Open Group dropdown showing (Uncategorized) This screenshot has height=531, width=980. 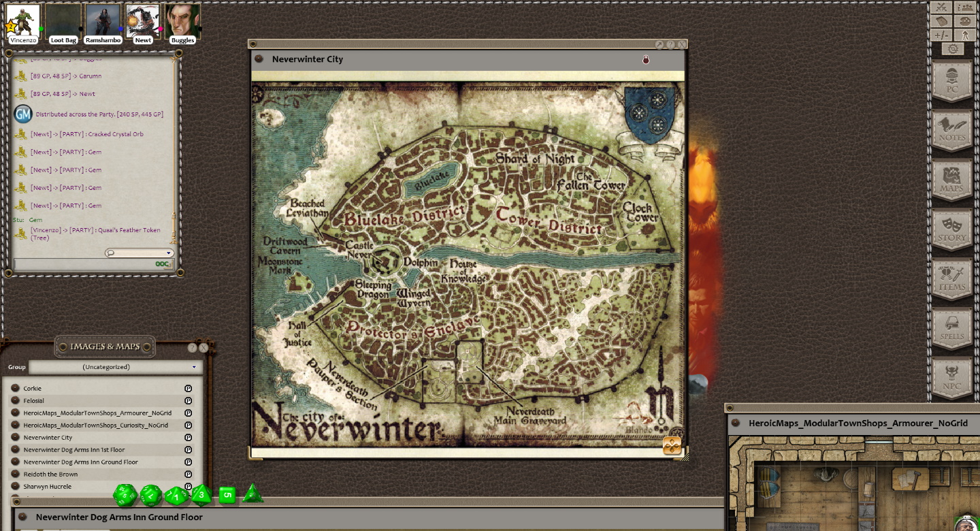pyautogui.click(x=114, y=367)
